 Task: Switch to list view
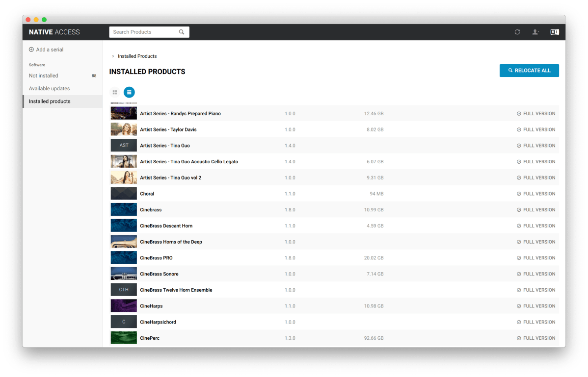(x=129, y=92)
